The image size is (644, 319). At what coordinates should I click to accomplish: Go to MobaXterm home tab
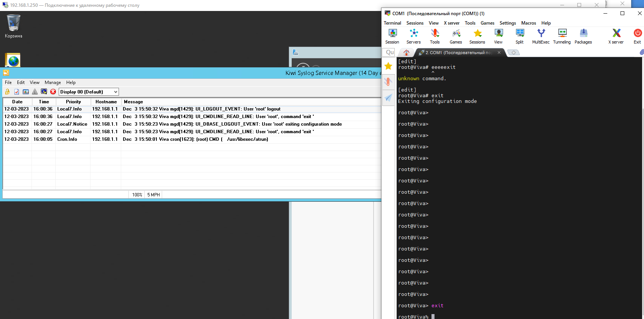tap(406, 53)
